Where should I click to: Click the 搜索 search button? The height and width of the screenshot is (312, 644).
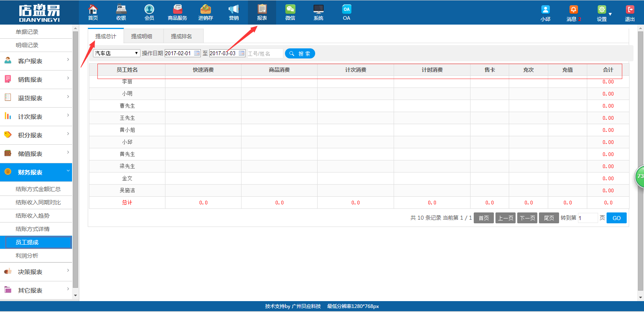[300, 54]
